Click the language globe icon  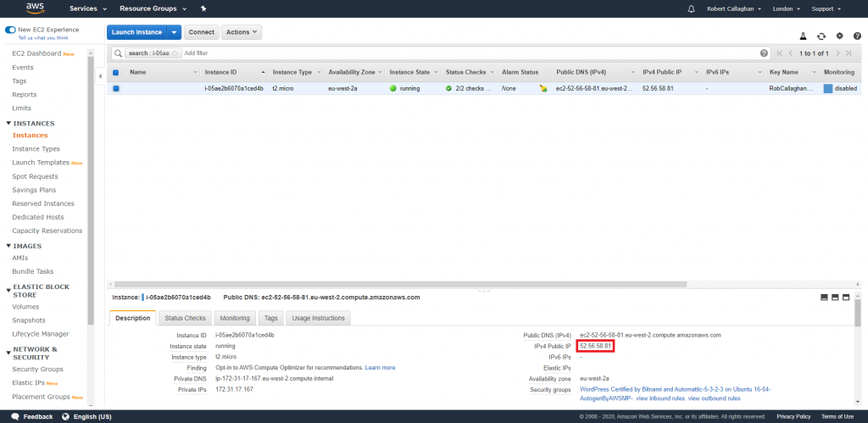66,416
